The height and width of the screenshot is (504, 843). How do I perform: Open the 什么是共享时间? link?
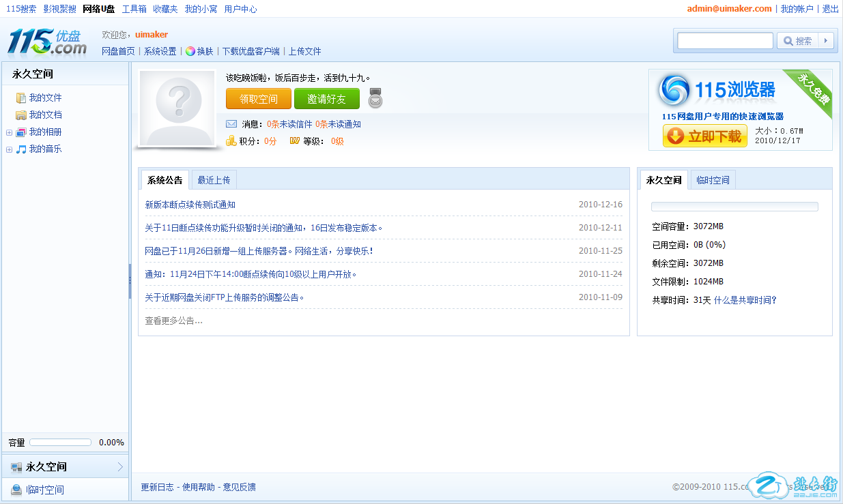pyautogui.click(x=745, y=300)
